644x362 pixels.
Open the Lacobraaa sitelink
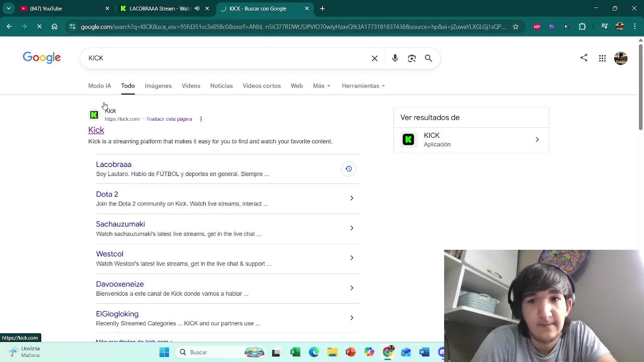coord(114,164)
